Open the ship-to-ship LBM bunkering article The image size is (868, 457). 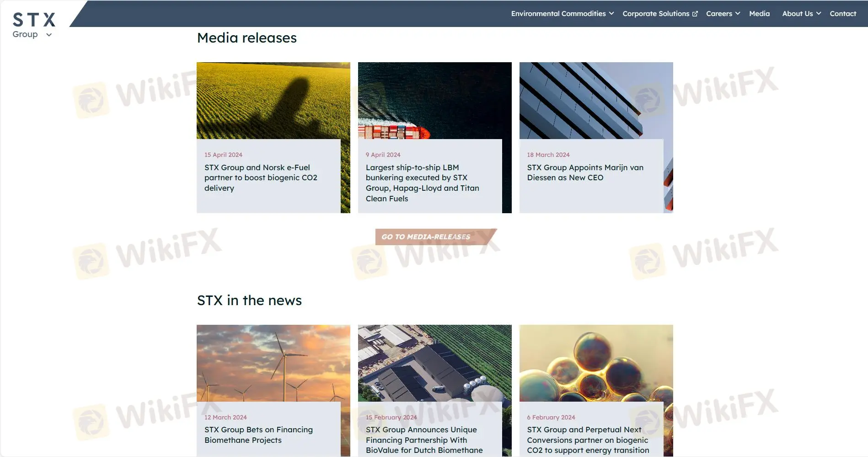point(422,183)
